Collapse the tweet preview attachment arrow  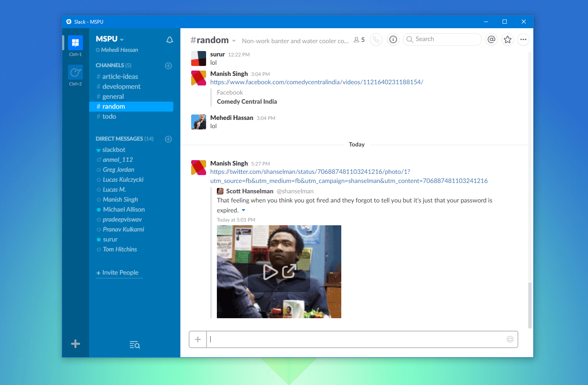tap(243, 210)
